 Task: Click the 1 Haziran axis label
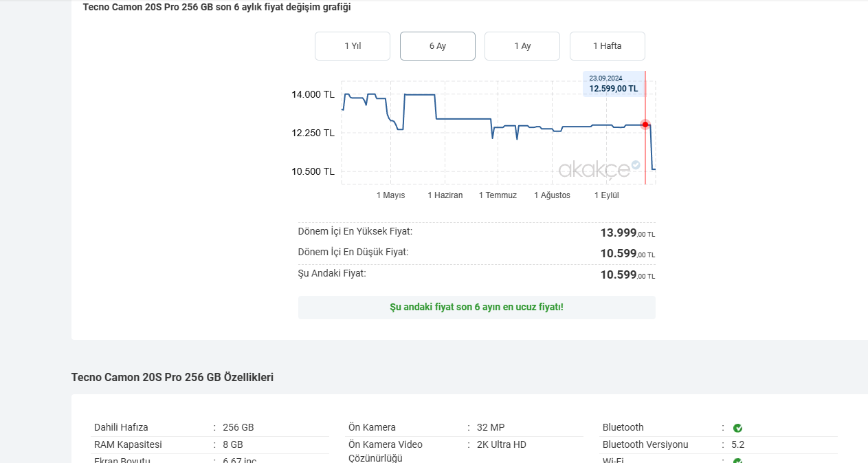pyautogui.click(x=445, y=195)
